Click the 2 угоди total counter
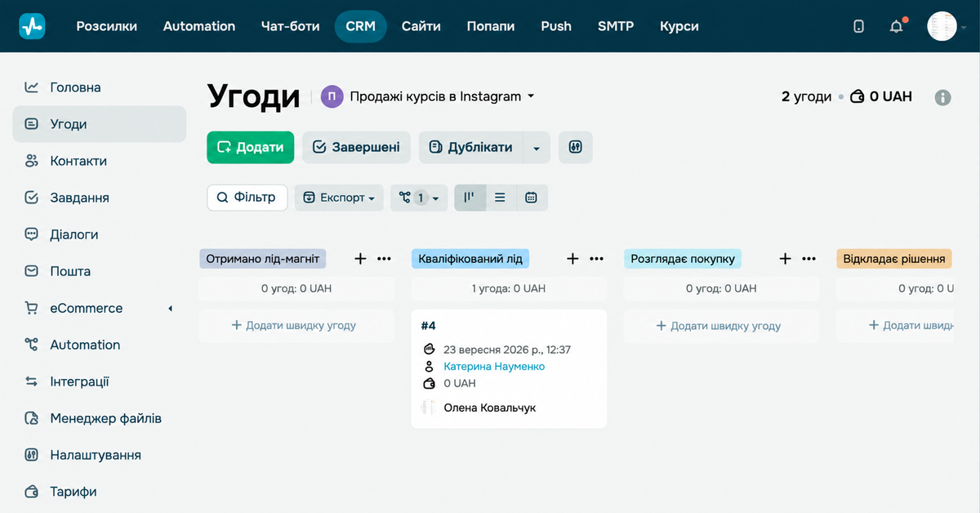980x513 pixels. (x=807, y=96)
